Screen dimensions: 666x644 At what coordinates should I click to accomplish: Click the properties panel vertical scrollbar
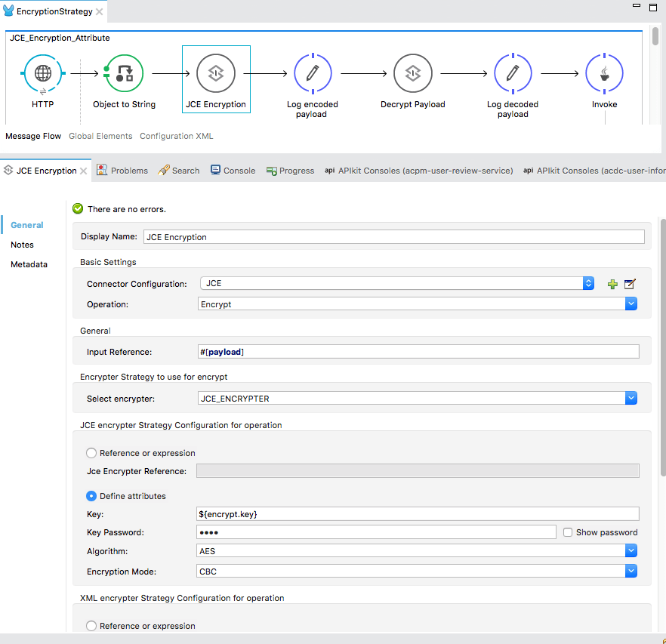click(663, 348)
